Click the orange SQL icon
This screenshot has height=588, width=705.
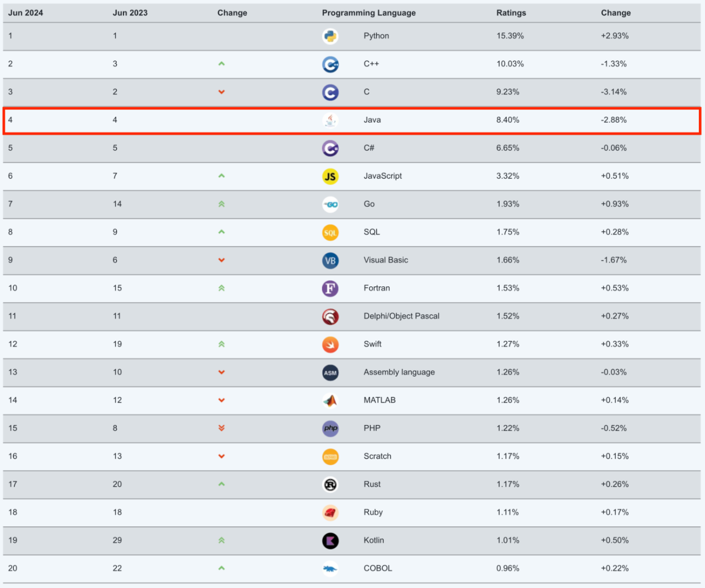330,232
